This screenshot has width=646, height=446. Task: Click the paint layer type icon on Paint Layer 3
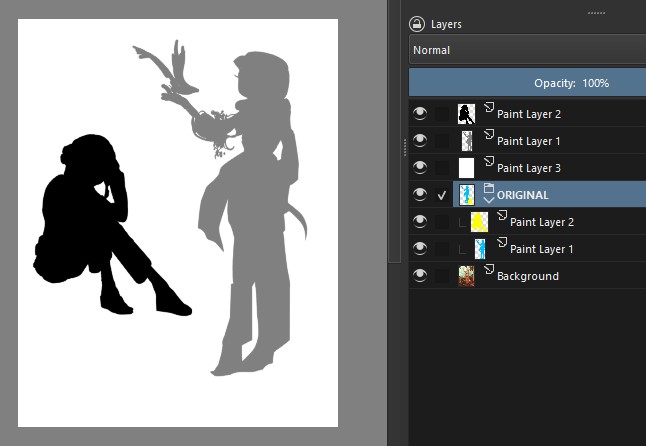(489, 162)
